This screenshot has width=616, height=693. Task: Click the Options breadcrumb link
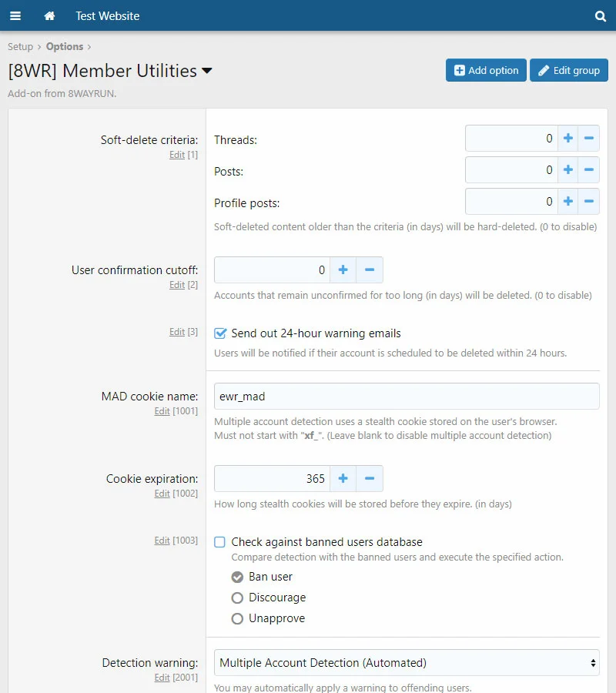click(65, 47)
